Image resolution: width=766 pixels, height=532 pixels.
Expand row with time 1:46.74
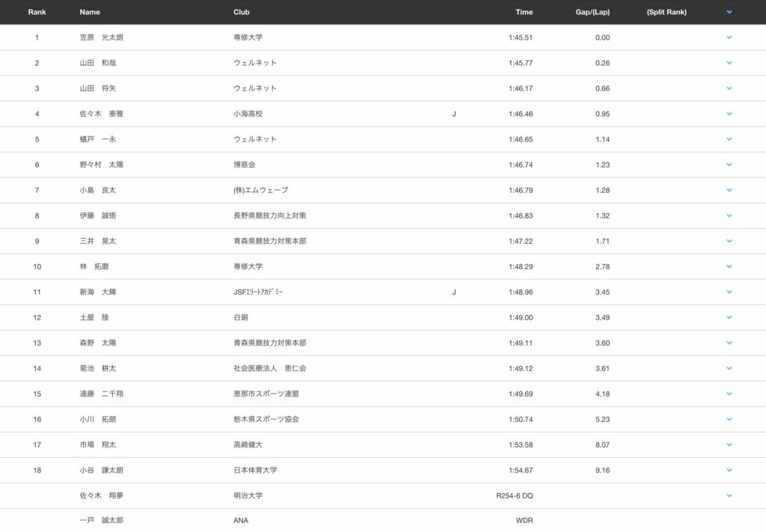tap(729, 165)
